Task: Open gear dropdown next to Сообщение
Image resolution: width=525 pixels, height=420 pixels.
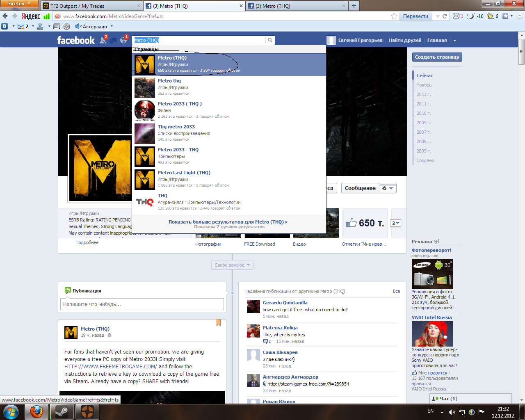Action: pyautogui.click(x=388, y=188)
